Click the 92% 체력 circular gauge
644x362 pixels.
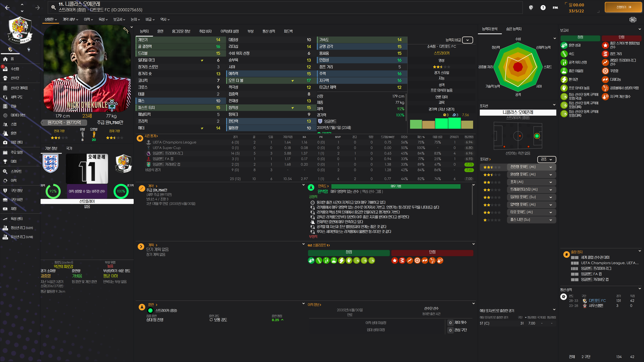53,191
